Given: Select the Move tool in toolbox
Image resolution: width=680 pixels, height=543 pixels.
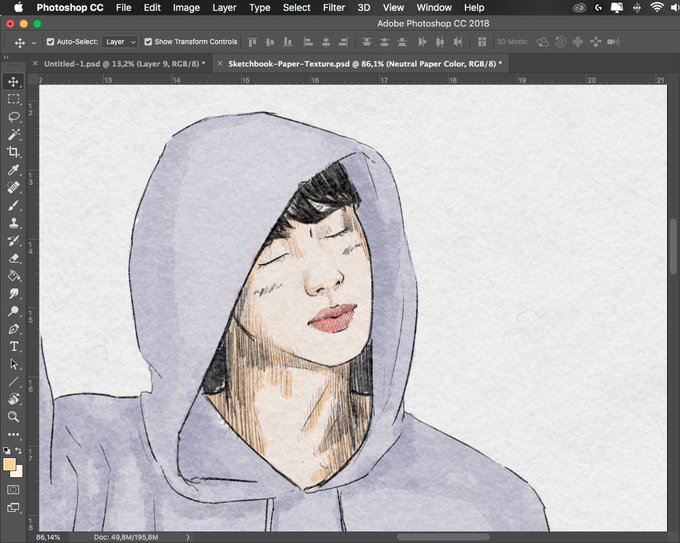Looking at the screenshot, I should click(x=13, y=82).
